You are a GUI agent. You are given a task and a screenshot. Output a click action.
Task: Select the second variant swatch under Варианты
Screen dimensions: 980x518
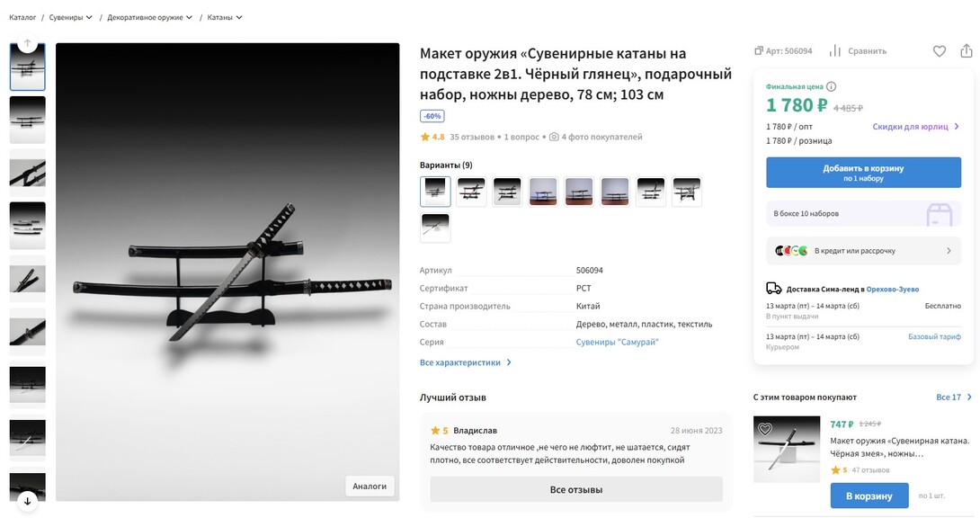[x=471, y=192]
